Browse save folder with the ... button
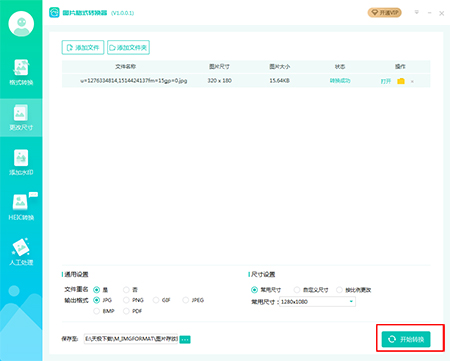The image size is (450, 361). click(x=185, y=339)
